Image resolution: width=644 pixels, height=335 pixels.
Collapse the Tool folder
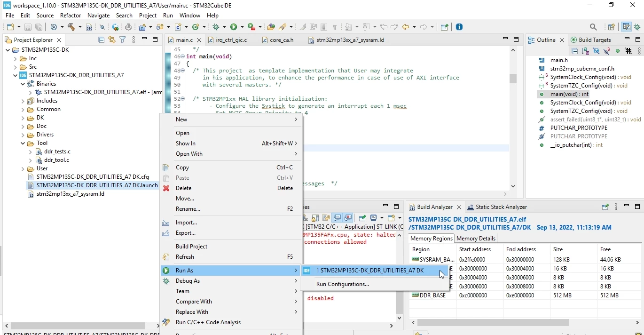coord(23,144)
